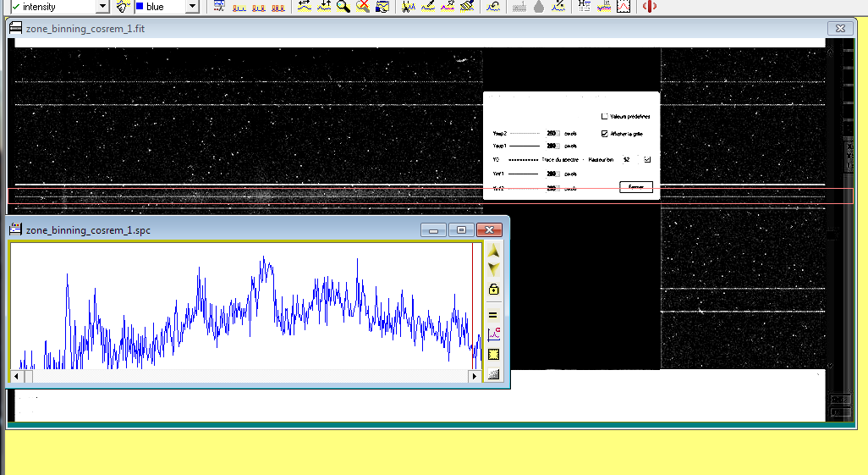Click the yellow dotted square selection icon
Screen dimensions: 868x475
coord(493,355)
